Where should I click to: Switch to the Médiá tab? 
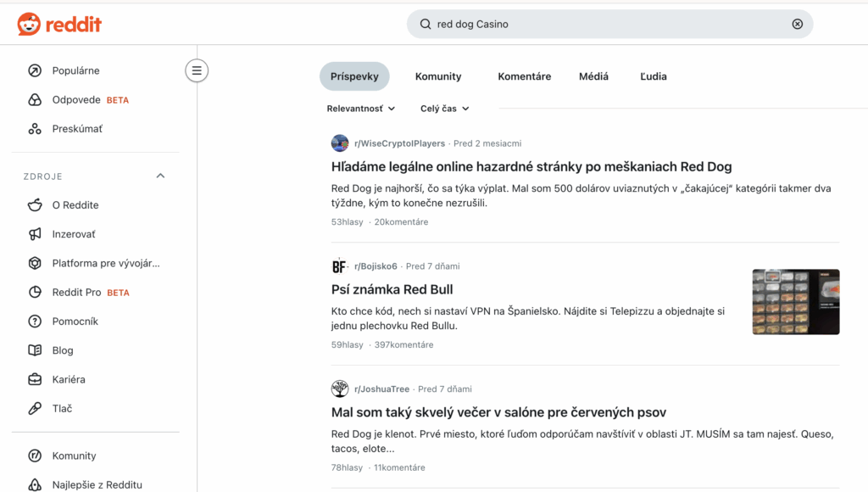pyautogui.click(x=593, y=76)
